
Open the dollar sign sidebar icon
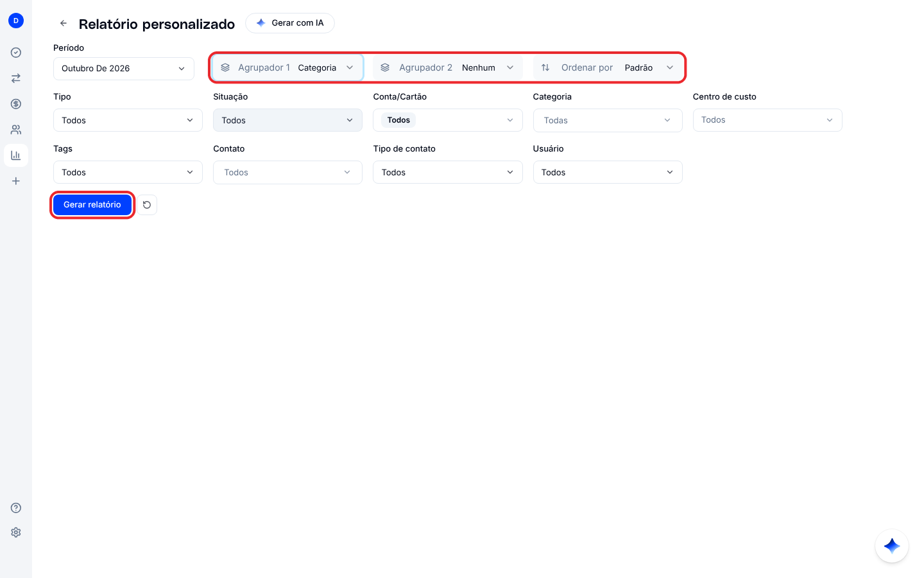16,104
